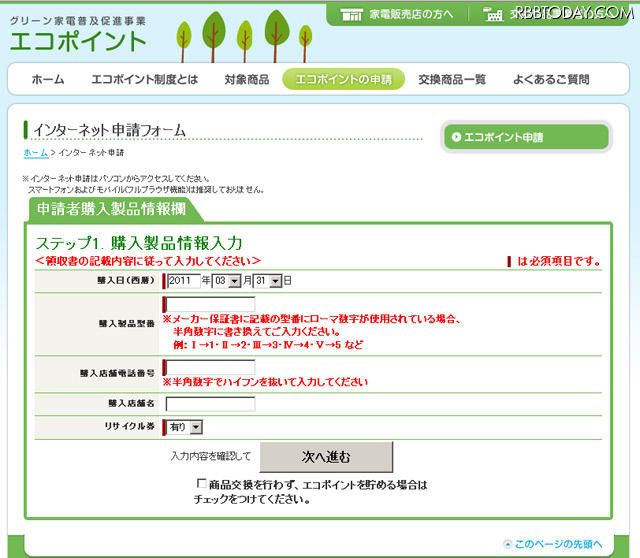Screen dimensions: 640x558
Task: Click the 入力内容を確認して text
Action: point(211,456)
